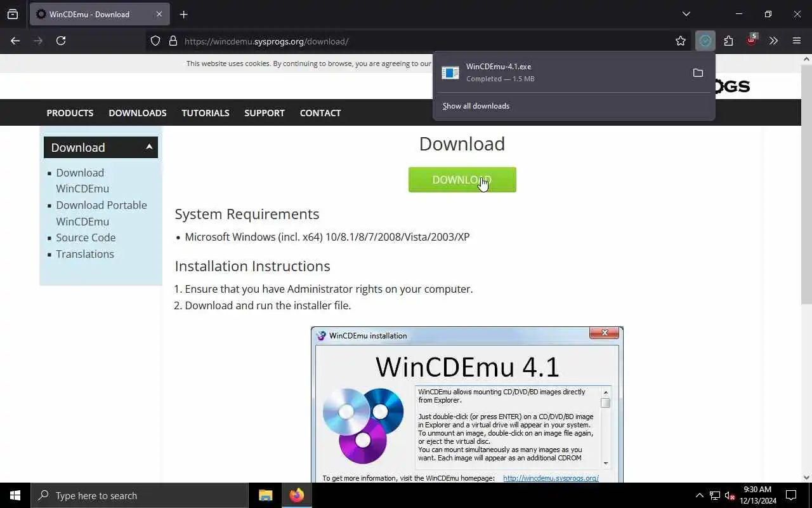The height and width of the screenshot is (508, 812).
Task: Select the WinCDEmu - Download tab
Action: pyautogui.click(x=98, y=14)
